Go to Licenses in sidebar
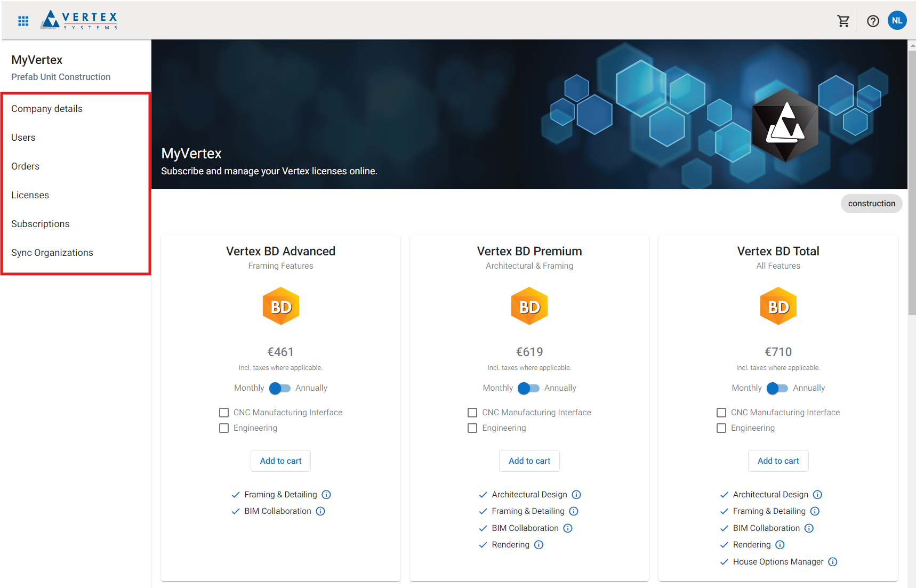 tap(30, 195)
